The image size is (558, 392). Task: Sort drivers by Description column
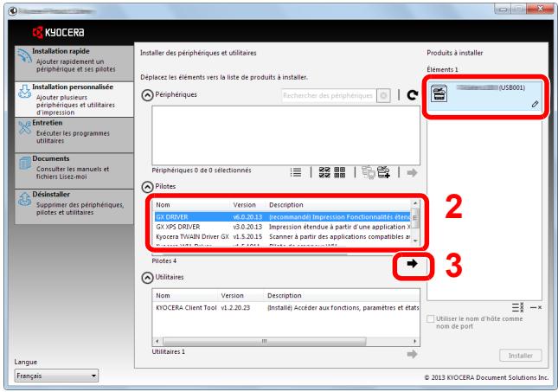pyautogui.click(x=338, y=205)
